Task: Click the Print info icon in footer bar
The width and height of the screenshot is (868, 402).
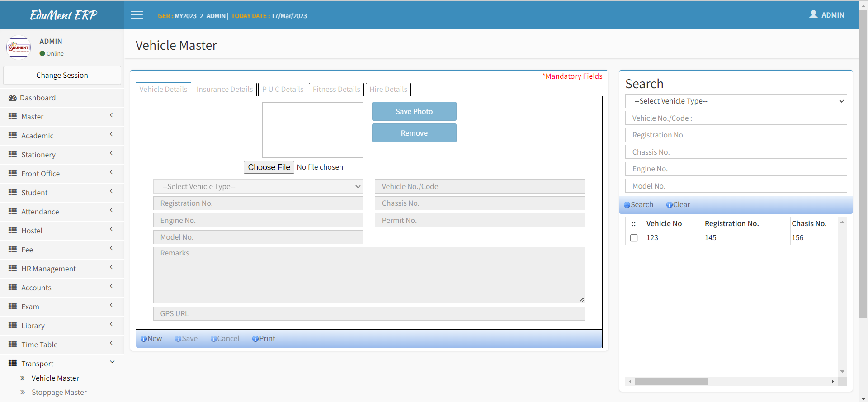Action: click(255, 339)
